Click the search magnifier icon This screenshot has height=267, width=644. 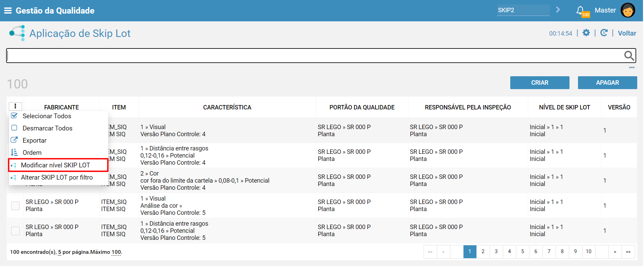tap(629, 56)
